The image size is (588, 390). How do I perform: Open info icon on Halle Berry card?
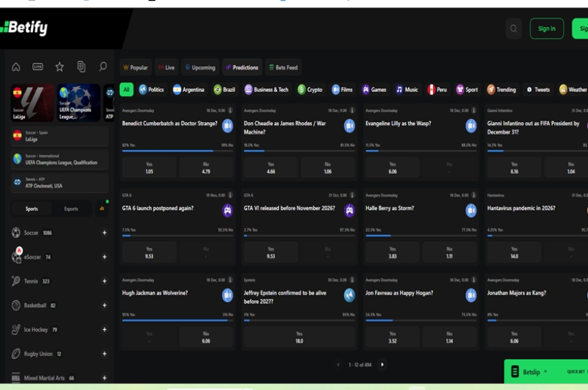coord(474,195)
